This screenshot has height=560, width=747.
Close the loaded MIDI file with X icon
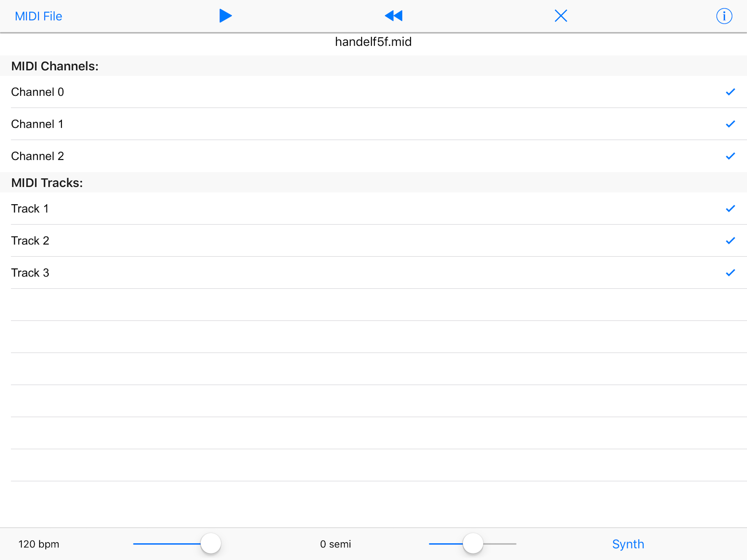pyautogui.click(x=561, y=16)
